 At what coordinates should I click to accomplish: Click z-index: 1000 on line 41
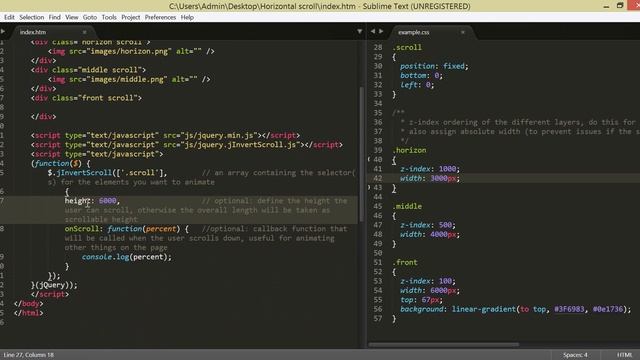(x=430, y=169)
